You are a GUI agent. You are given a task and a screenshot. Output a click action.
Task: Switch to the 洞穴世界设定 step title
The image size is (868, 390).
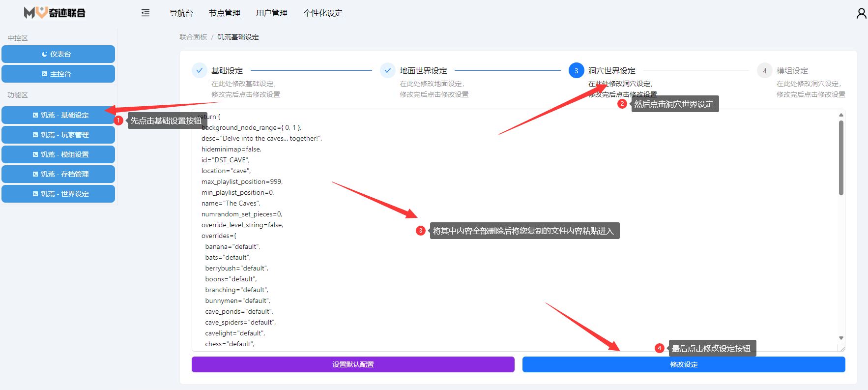point(612,71)
